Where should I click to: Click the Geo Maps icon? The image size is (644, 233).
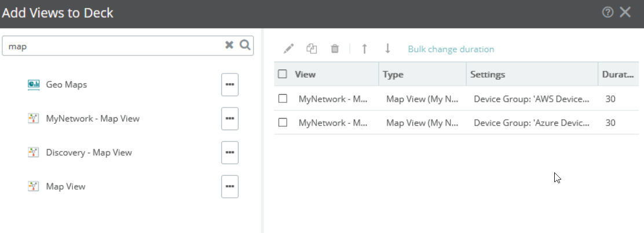(33, 84)
